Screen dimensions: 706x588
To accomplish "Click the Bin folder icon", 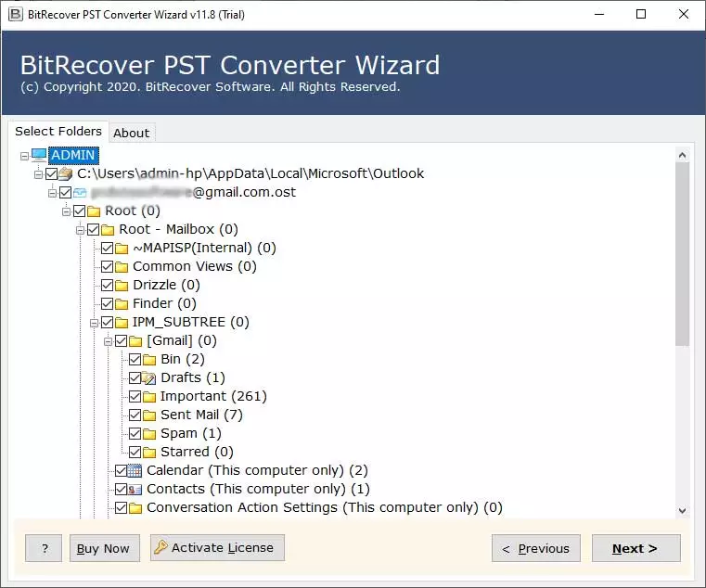I will (149, 359).
